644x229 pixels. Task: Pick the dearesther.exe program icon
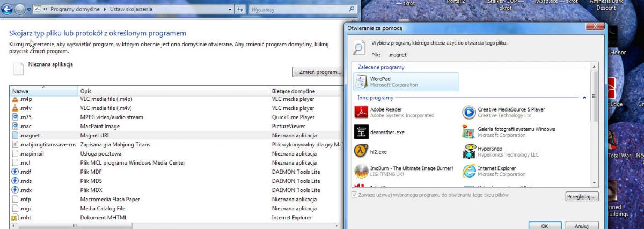(x=361, y=132)
